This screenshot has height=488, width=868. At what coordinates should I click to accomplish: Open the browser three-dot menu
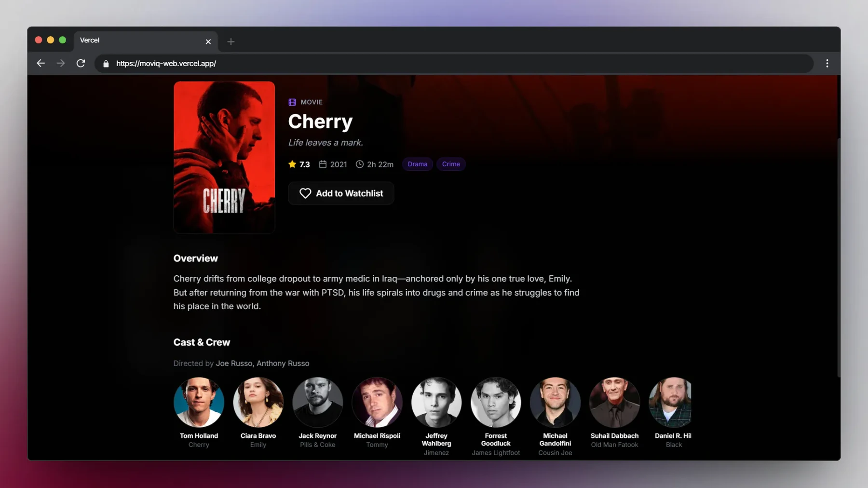(827, 63)
